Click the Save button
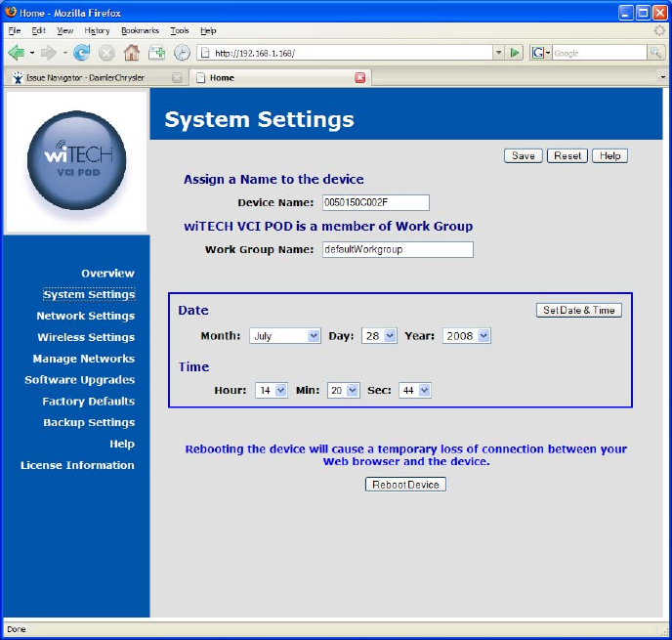The width and height of the screenshot is (672, 640). (524, 155)
